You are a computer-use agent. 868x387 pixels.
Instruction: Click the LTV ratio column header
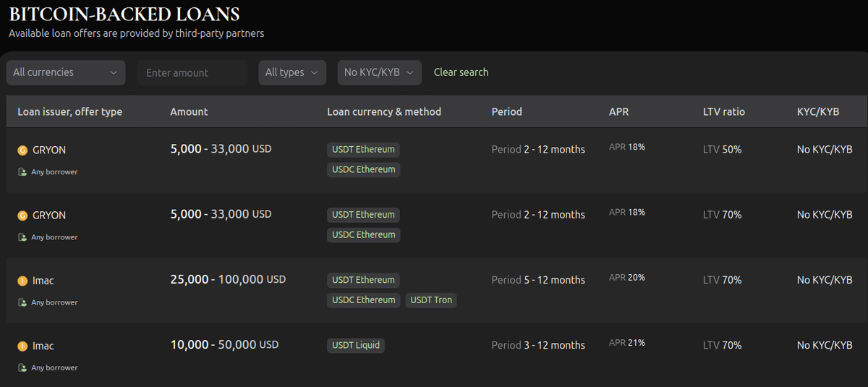pos(723,111)
